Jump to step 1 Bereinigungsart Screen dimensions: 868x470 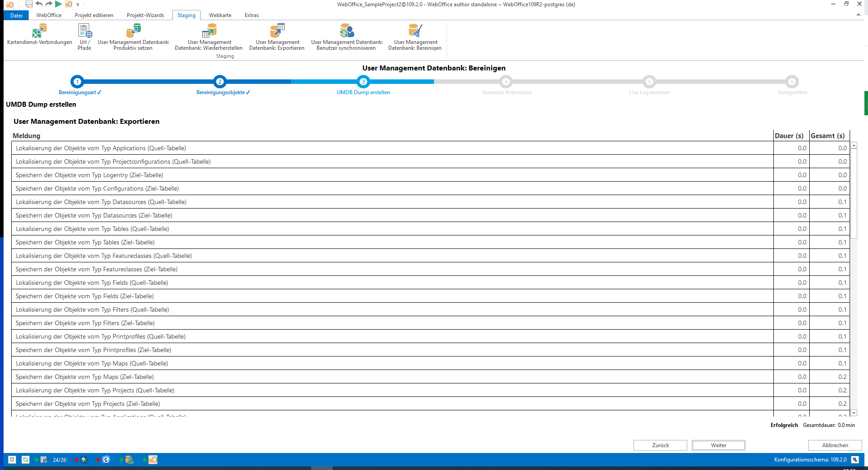(x=77, y=82)
